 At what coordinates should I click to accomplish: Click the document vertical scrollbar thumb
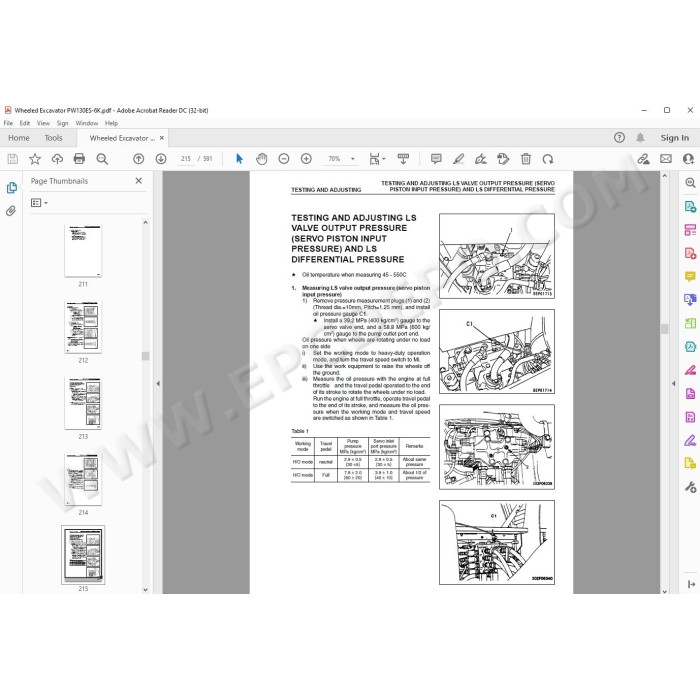pyautogui.click(x=664, y=329)
